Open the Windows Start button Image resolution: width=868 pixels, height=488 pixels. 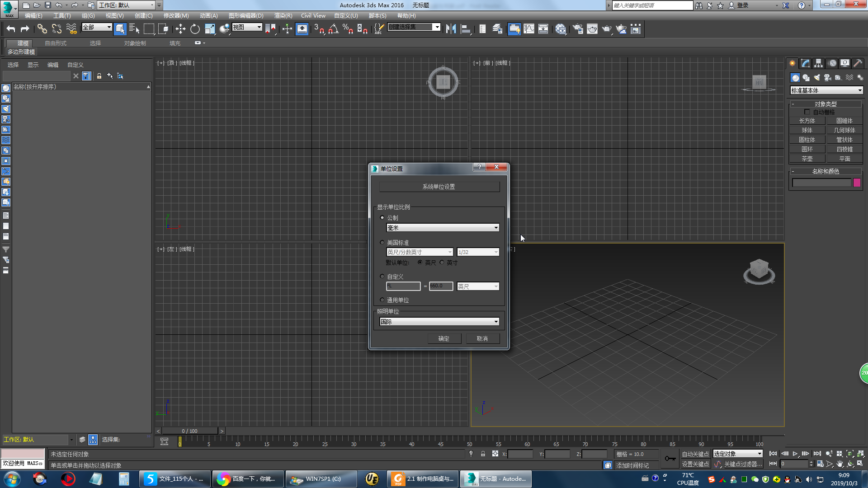click(x=12, y=479)
